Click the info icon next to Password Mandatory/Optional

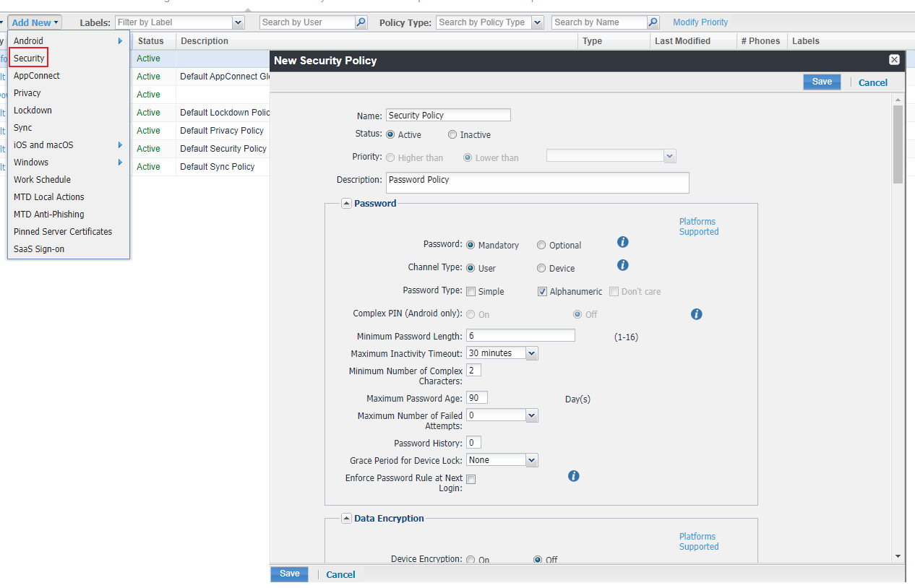click(x=622, y=243)
